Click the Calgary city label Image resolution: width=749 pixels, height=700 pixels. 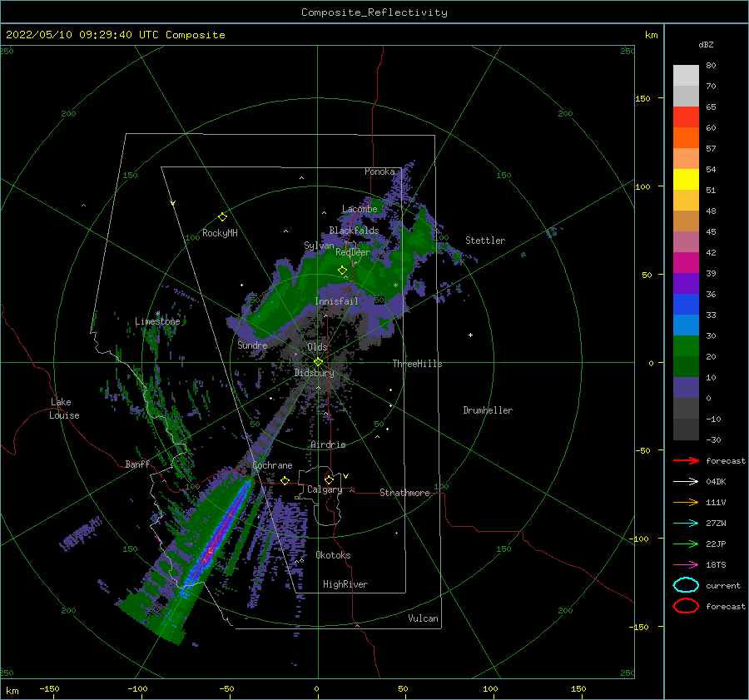tap(325, 489)
